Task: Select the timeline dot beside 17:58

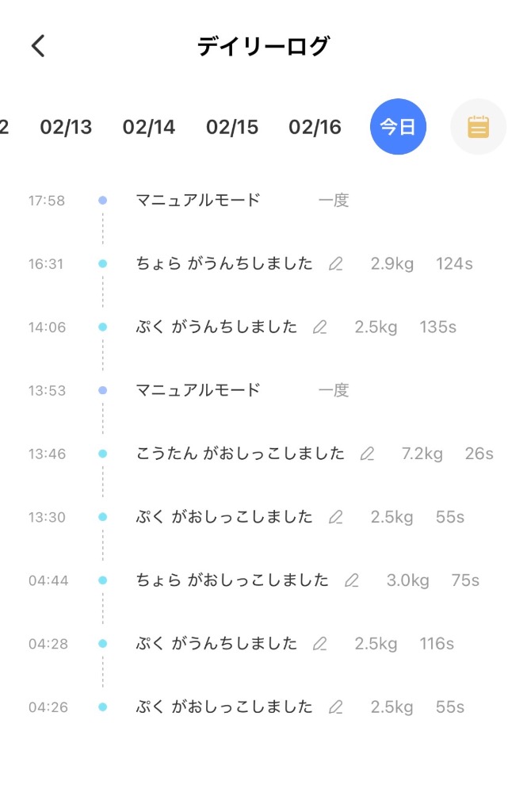Action: (x=102, y=201)
